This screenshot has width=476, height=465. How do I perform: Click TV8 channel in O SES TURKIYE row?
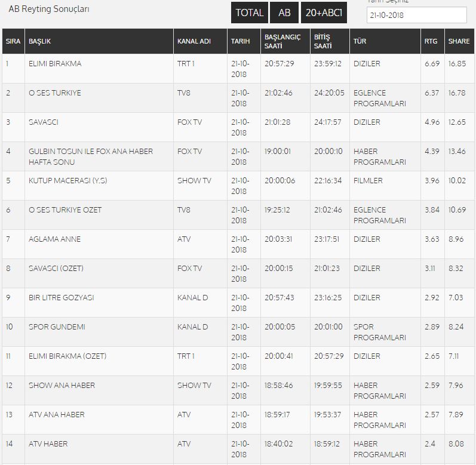[184, 93]
